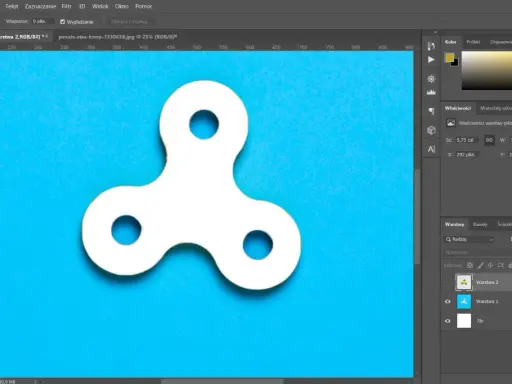Switch to the Kolor panel tab
Image resolution: width=512 pixels, height=384 pixels.
450,42
